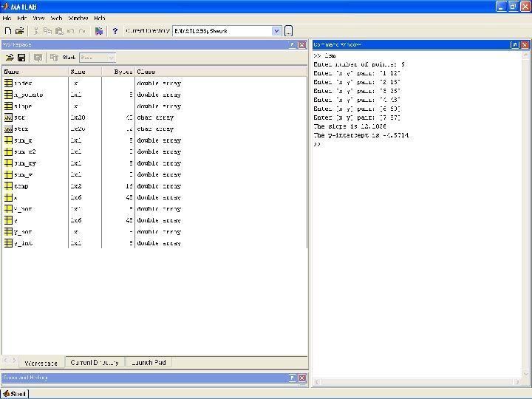Screen dimensions: 532x399
Task: Undock the Command History panel
Action: tap(292, 378)
